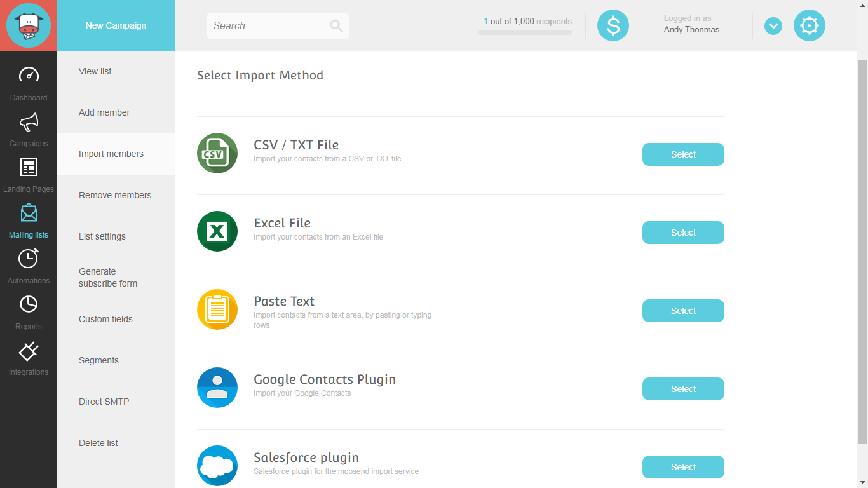
Task: Expand the account dropdown chevron
Action: (x=773, y=26)
